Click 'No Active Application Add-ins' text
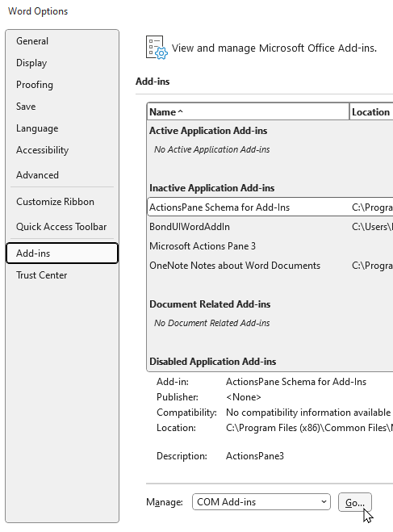The width and height of the screenshot is (393, 532). click(212, 149)
